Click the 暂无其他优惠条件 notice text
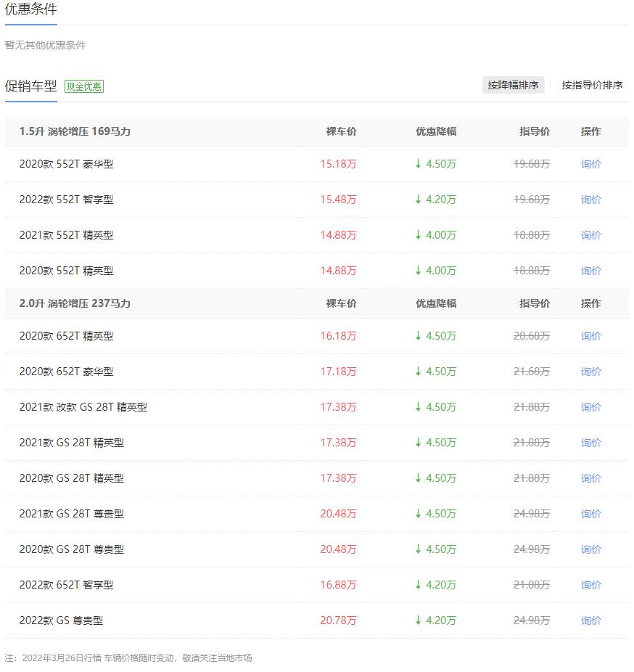The width and height of the screenshot is (634, 672). [x=46, y=45]
